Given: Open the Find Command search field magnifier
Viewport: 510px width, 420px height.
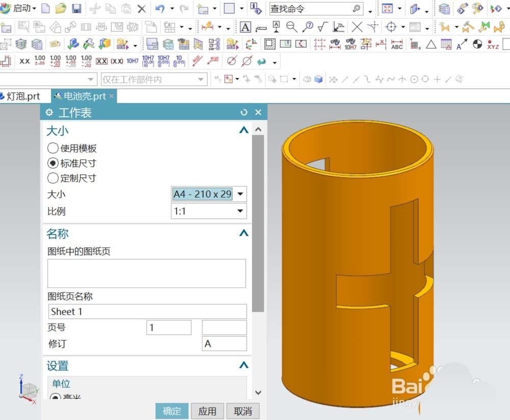Looking at the screenshot, I should [x=358, y=9].
